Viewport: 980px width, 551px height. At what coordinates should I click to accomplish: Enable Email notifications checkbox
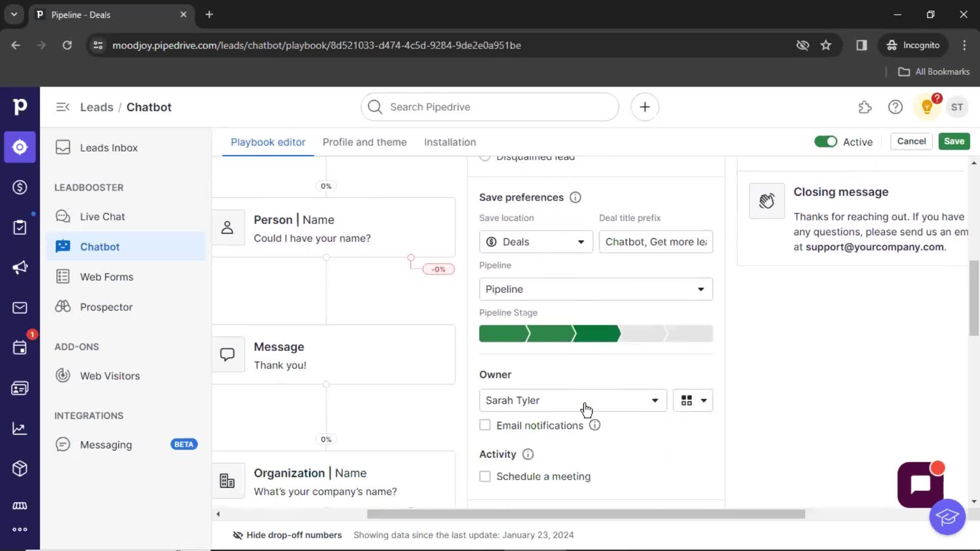485,425
